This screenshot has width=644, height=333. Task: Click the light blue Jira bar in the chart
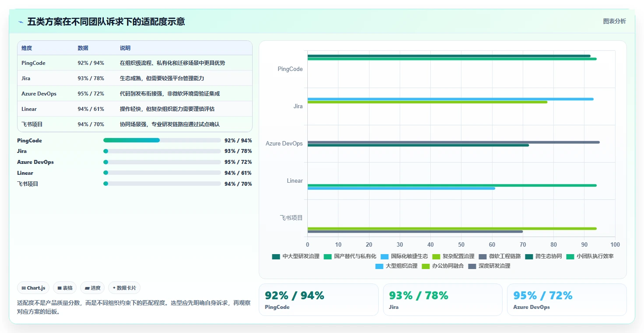(450, 99)
